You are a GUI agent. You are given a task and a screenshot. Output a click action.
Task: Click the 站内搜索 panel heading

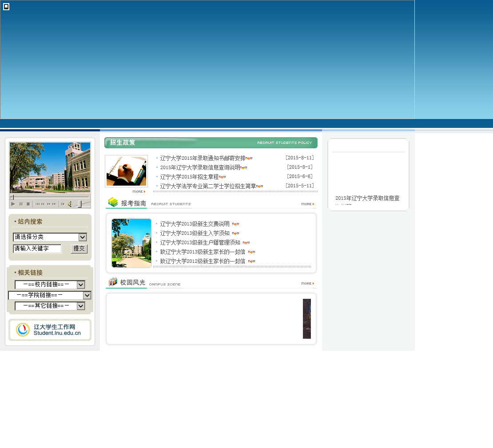coord(30,222)
